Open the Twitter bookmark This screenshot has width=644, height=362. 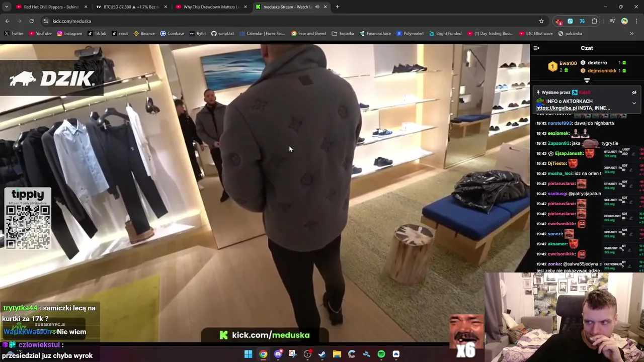tap(14, 34)
